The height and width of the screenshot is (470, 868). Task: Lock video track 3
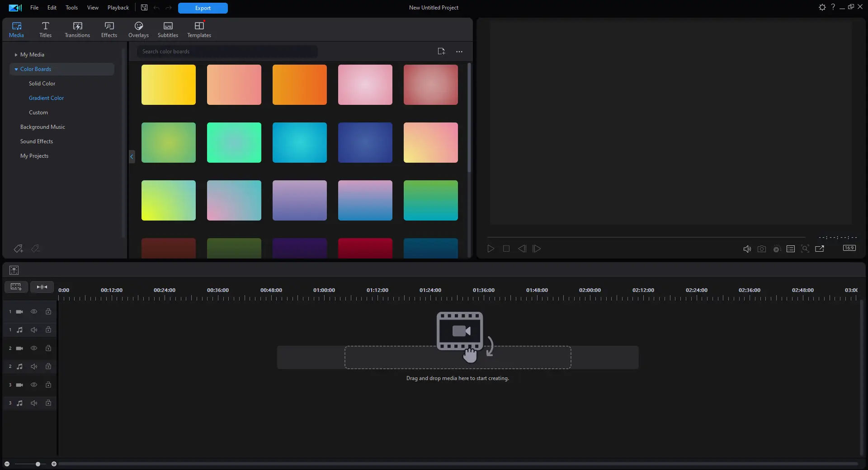point(48,385)
